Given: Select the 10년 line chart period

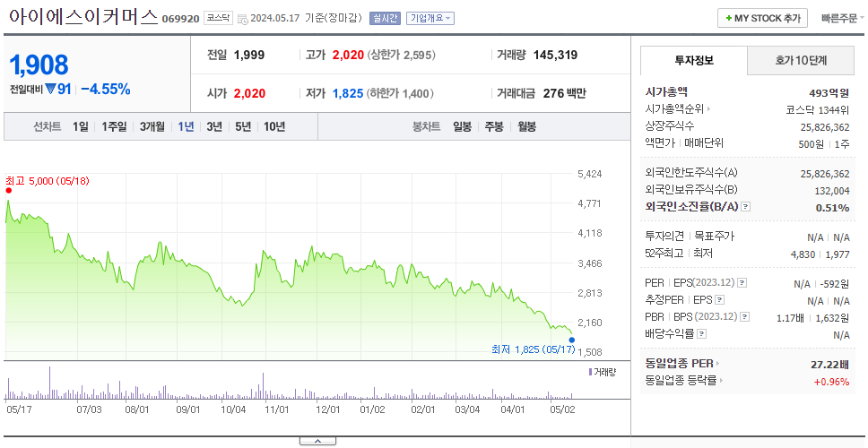Looking at the screenshot, I should 274,126.
